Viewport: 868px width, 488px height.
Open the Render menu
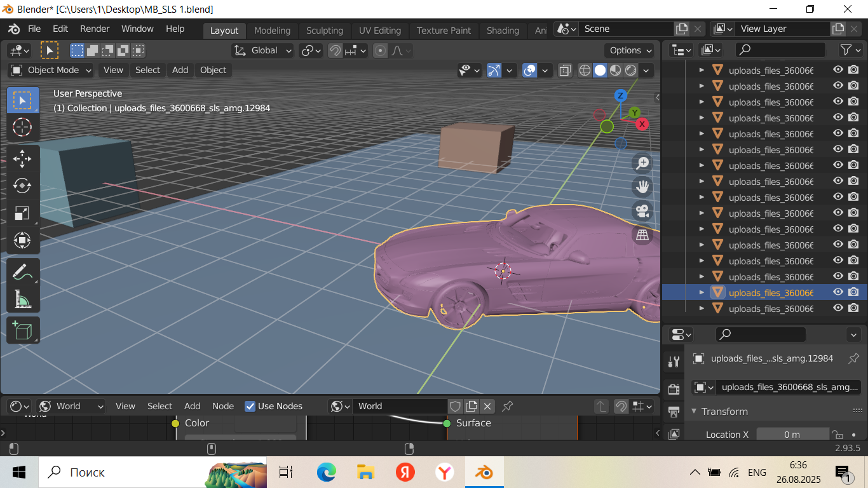tap(95, 29)
